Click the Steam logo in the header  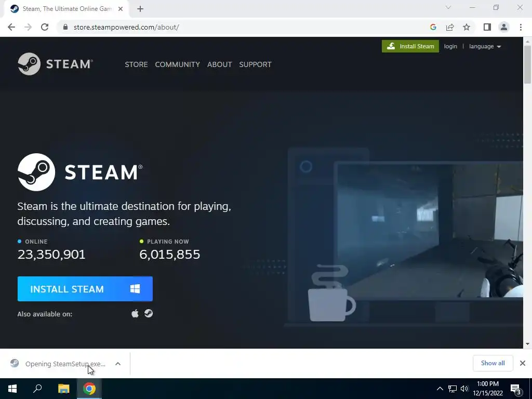click(55, 64)
